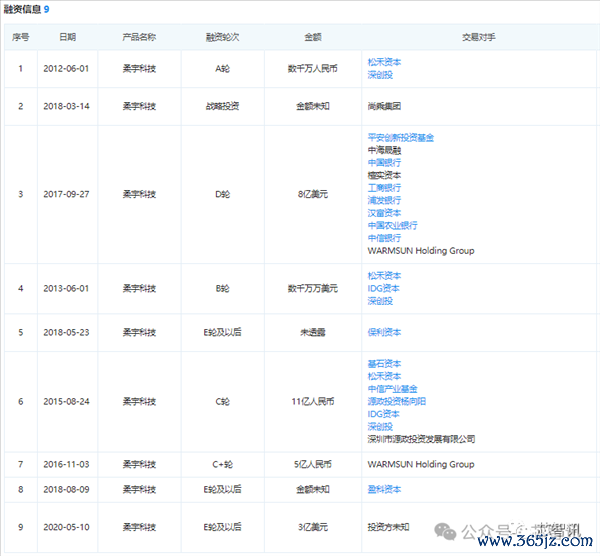The height and width of the screenshot is (556, 600).
Task: Click the C+轮 round cell
Action: [223, 464]
